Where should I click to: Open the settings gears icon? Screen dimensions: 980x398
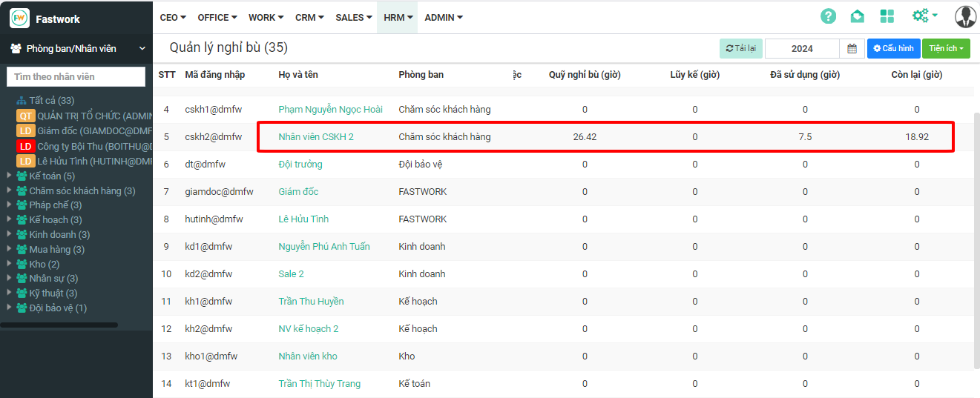coord(924,16)
